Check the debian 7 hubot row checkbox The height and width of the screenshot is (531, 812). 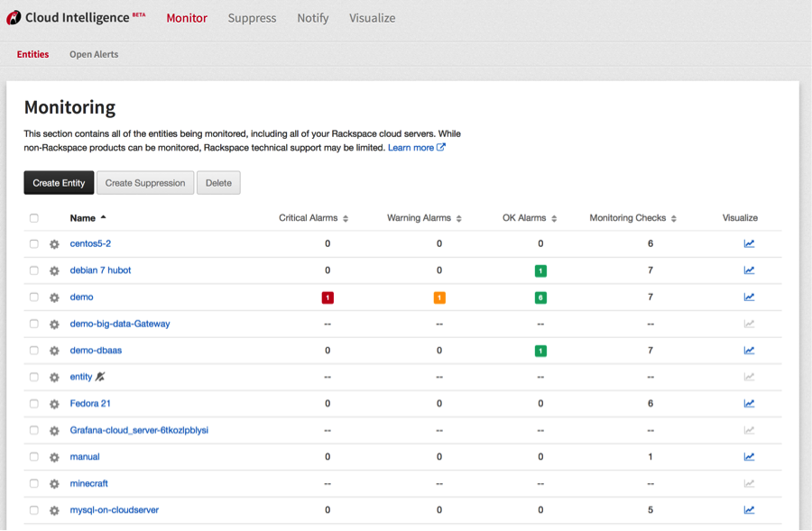(34, 270)
